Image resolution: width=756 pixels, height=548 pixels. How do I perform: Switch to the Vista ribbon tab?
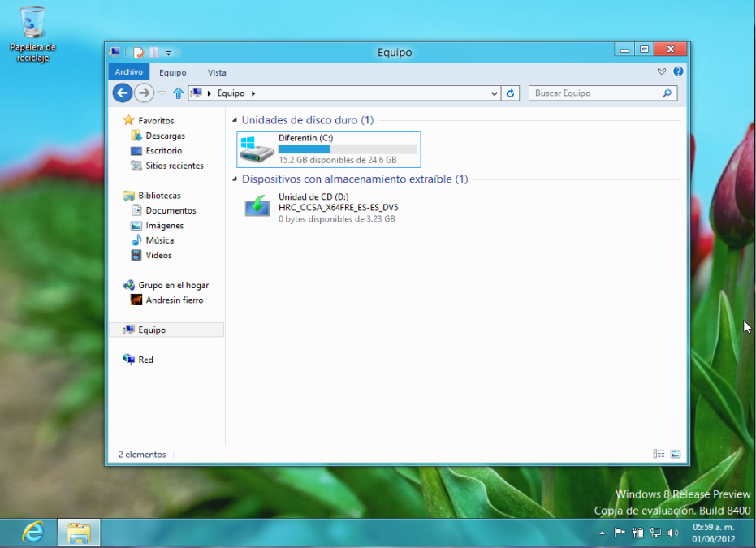point(217,72)
